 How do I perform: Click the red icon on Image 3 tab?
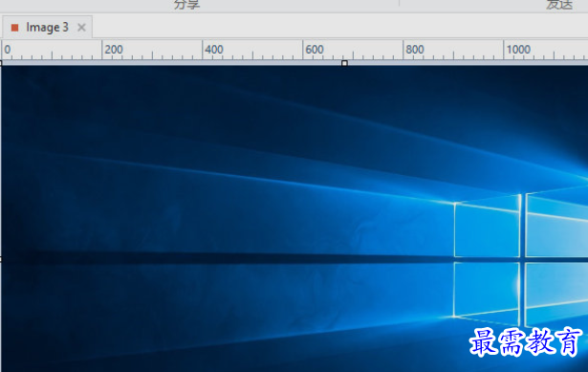[15, 28]
